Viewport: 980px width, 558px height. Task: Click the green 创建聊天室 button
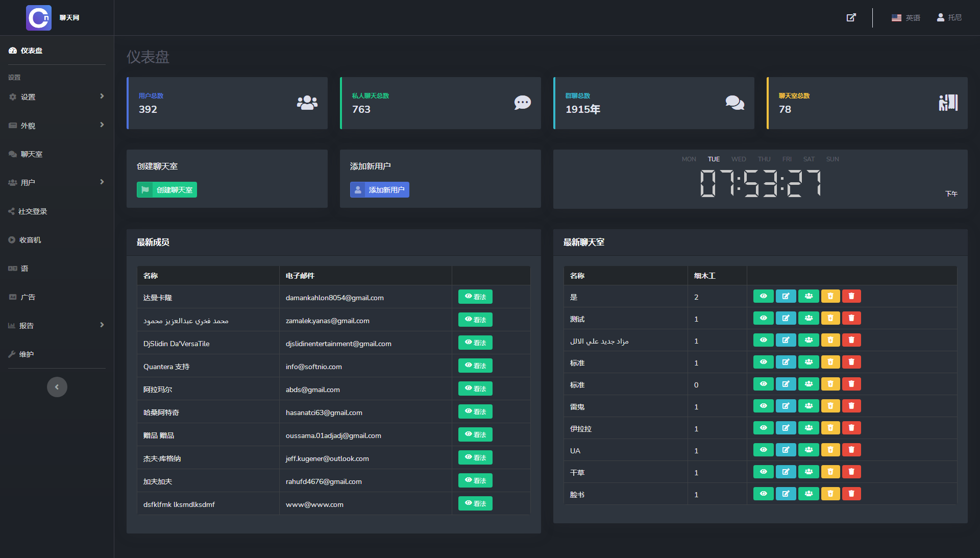click(167, 190)
